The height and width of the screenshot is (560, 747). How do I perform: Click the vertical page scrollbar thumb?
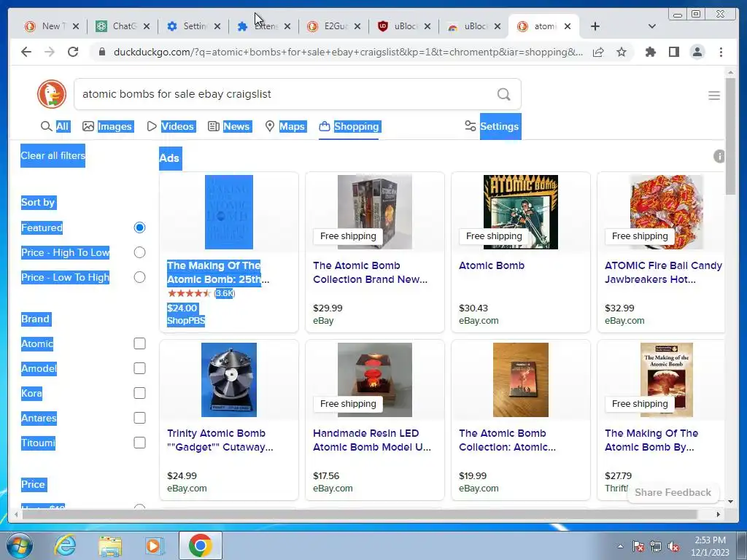point(730,136)
